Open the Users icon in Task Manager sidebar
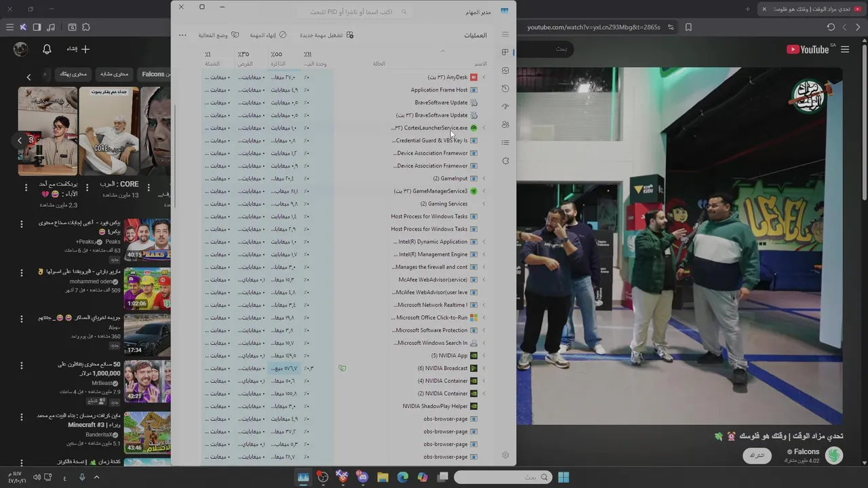868x488 pixels. click(x=505, y=125)
